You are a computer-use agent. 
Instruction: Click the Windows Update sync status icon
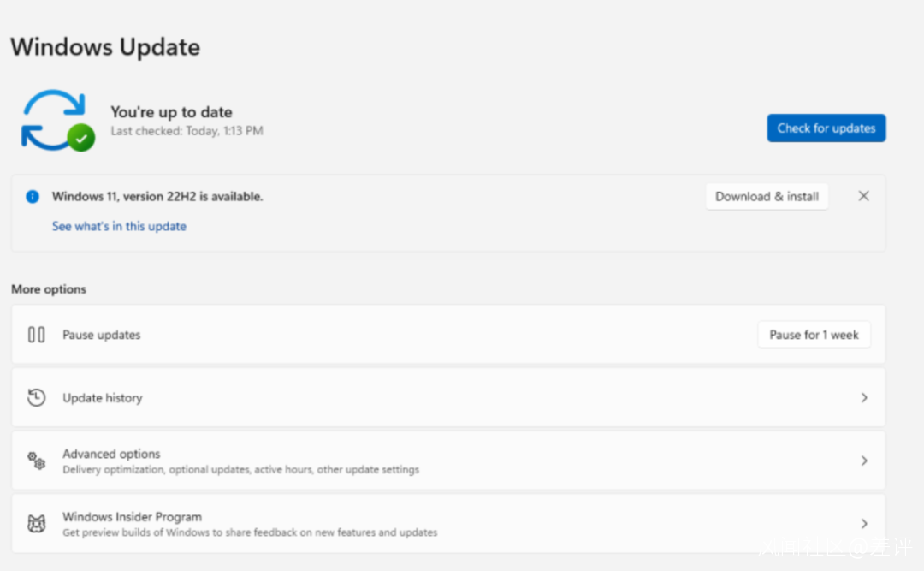[x=53, y=118]
